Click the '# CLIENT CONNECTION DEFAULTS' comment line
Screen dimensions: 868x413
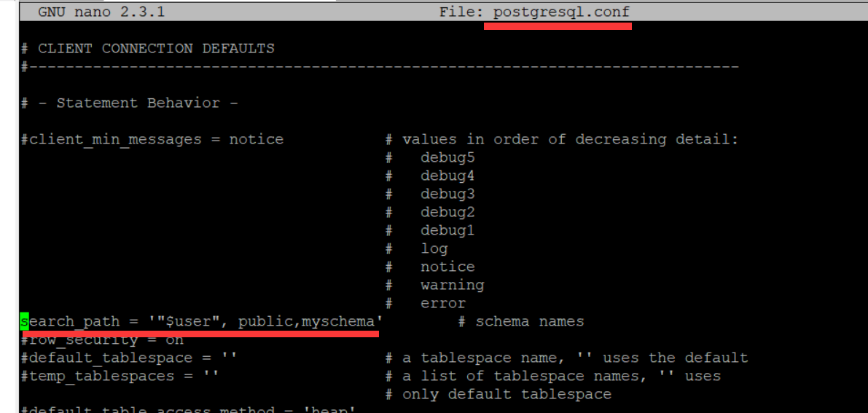(147, 49)
